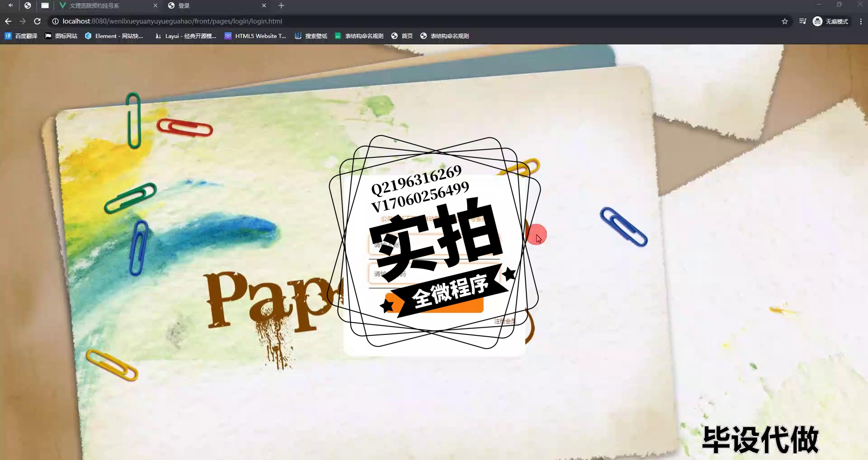Go back to the previous page
Screen dimensions: 868x460
pyautogui.click(x=8, y=21)
